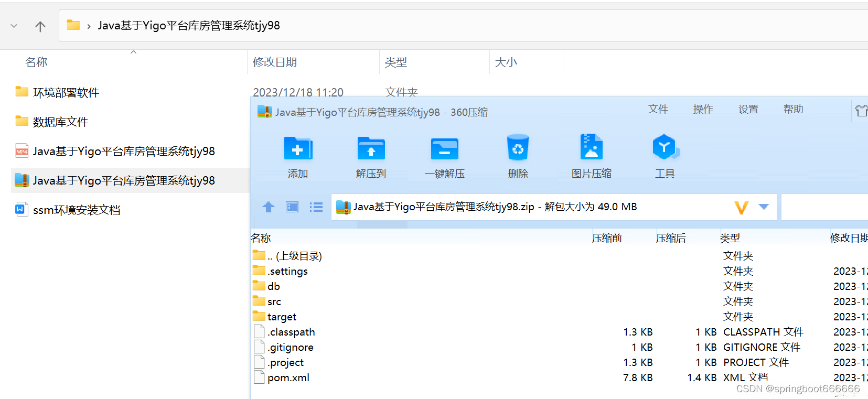The image size is (868, 399).
Task: Open the 帮助 menu in 360压缩
Action: [794, 109]
